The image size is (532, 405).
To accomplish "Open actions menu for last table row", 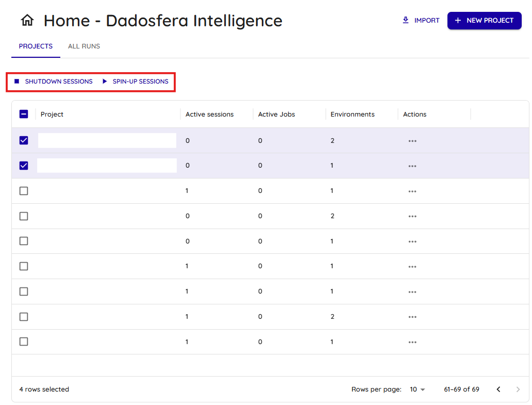I will point(412,342).
